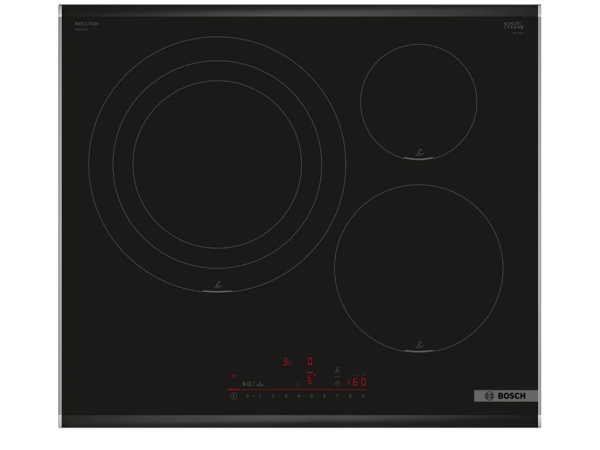Tap the center of small top right zone
Viewport: 600px width, 450px height.
click(418, 101)
